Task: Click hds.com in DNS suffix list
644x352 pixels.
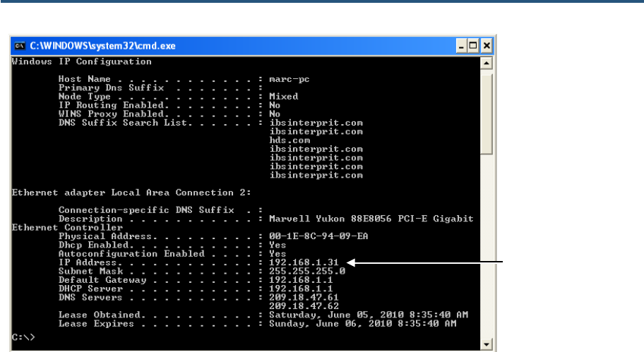Action: point(290,140)
